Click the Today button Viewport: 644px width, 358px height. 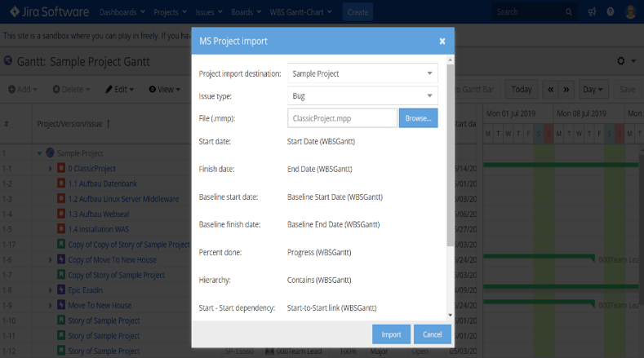pos(522,89)
